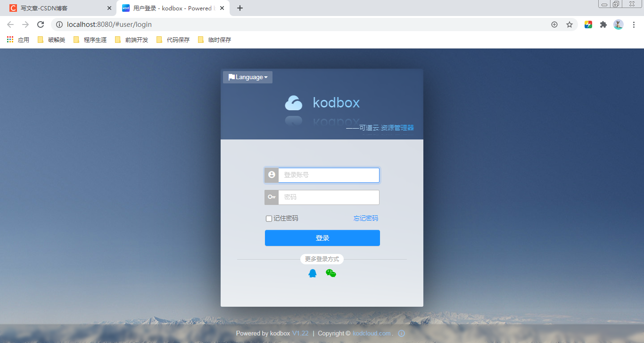The height and width of the screenshot is (343, 644).
Task: Click the blue 登录 button
Action: 322,238
